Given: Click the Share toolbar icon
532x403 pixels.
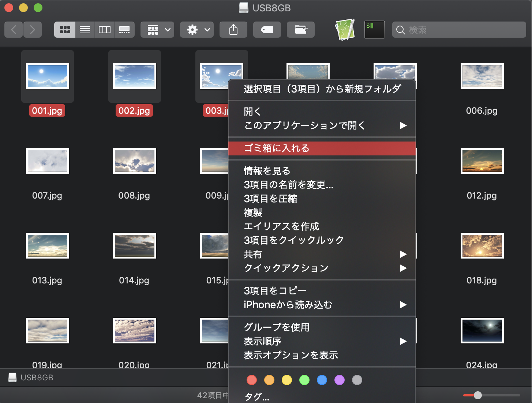Looking at the screenshot, I should pyautogui.click(x=233, y=30).
